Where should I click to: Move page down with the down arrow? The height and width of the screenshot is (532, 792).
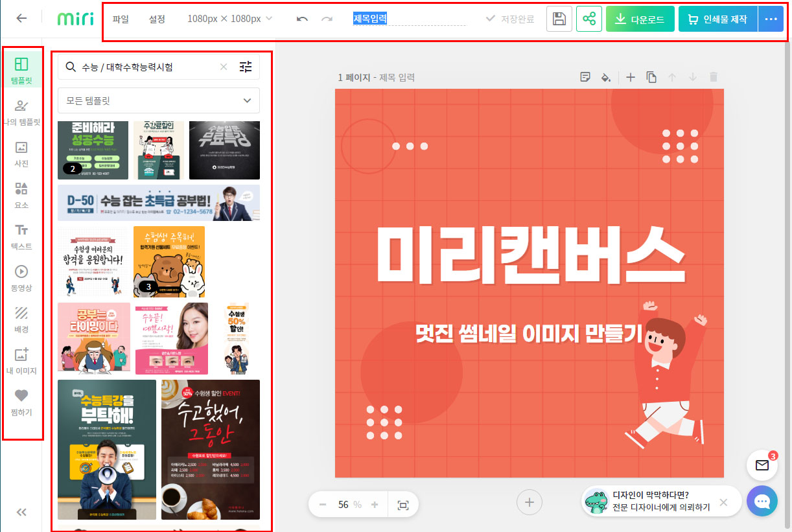coord(693,77)
